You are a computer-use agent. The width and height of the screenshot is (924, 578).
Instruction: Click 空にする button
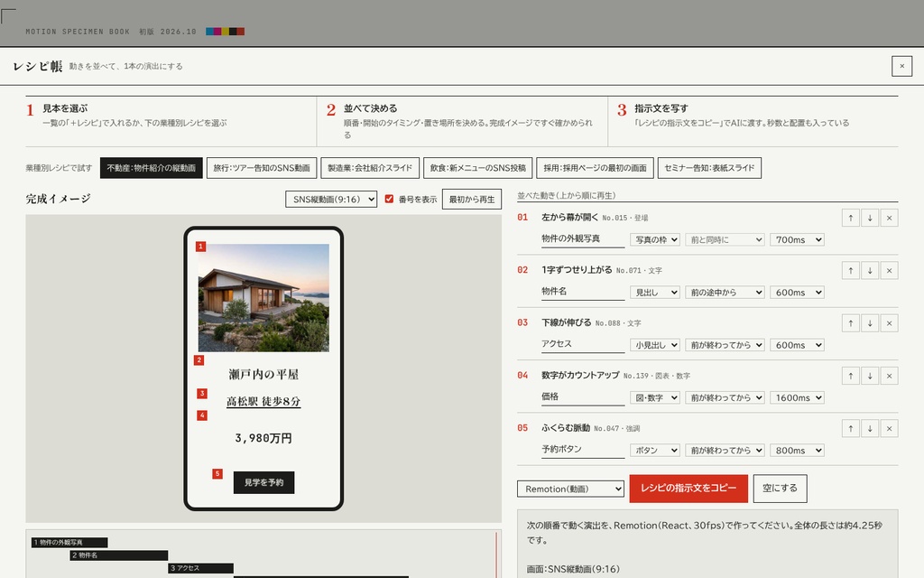[780, 489]
